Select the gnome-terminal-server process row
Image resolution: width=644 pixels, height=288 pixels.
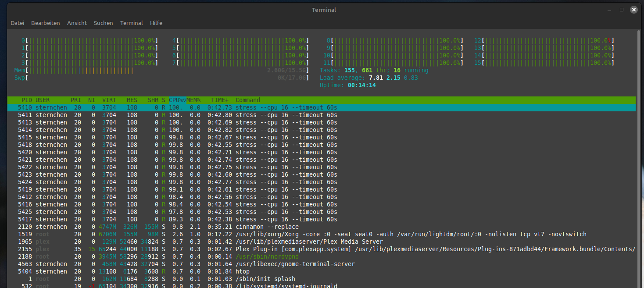pyautogui.click(x=322, y=264)
